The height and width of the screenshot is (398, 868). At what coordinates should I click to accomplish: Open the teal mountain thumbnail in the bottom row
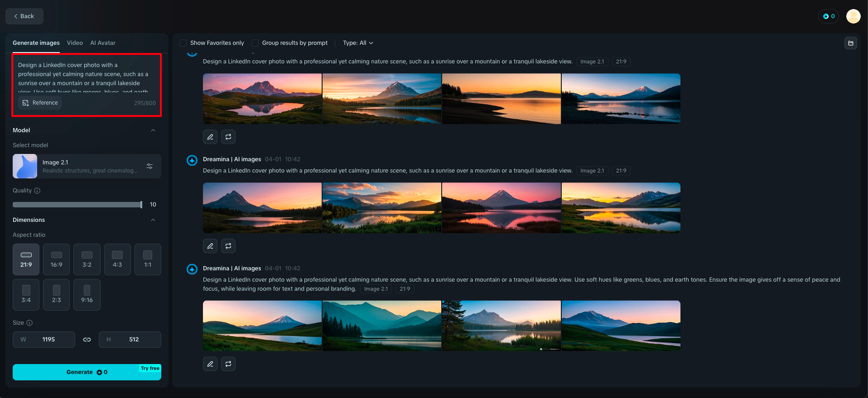click(382, 326)
